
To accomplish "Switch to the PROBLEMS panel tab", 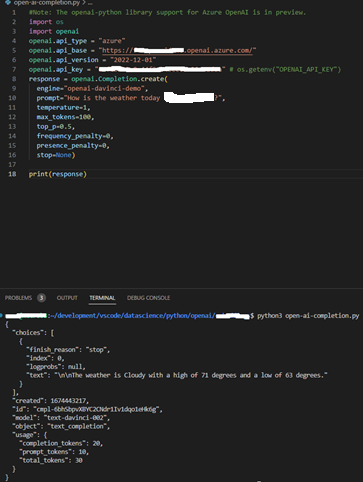I will 18,298.
